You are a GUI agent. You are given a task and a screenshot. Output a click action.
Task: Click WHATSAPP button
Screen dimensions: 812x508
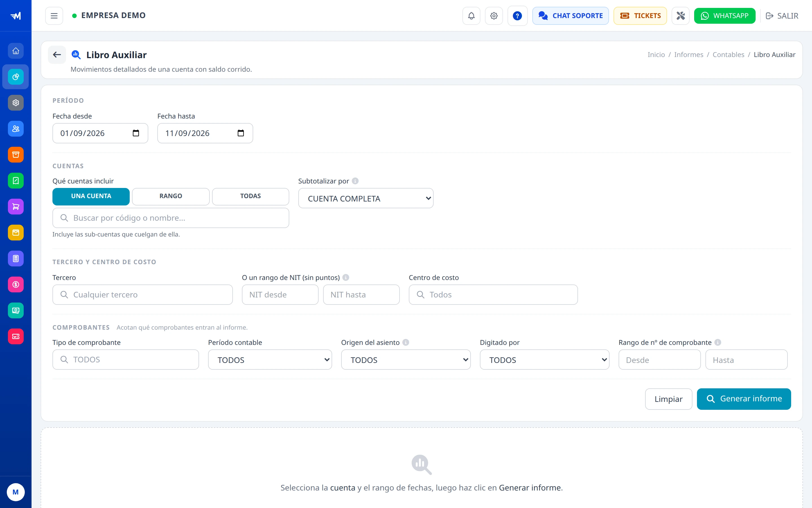pos(724,16)
